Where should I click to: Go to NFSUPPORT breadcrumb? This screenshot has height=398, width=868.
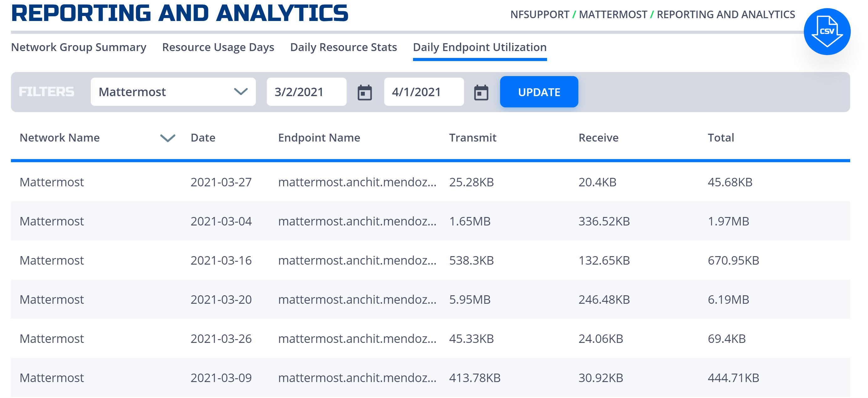(x=540, y=14)
